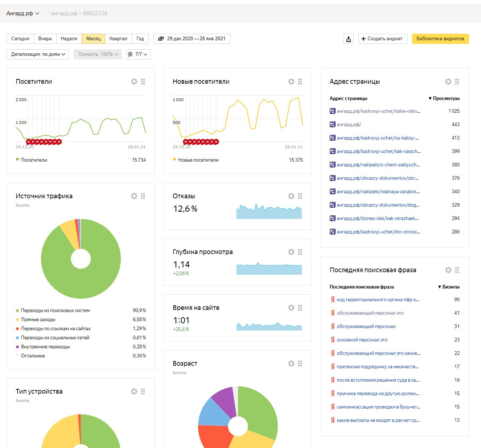Select the Неделя period tab
Viewport: 481px width, 448px height.
(x=69, y=39)
